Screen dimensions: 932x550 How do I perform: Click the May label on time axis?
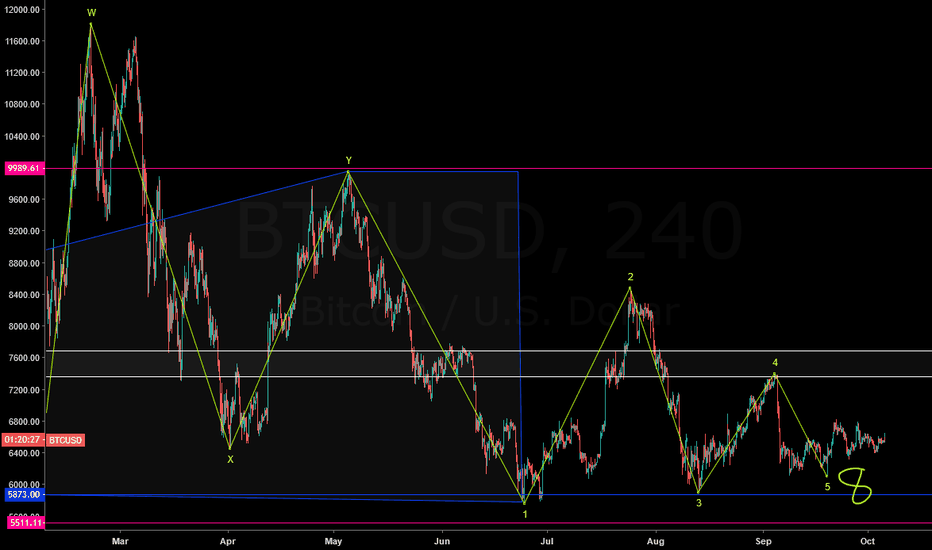pyautogui.click(x=333, y=541)
